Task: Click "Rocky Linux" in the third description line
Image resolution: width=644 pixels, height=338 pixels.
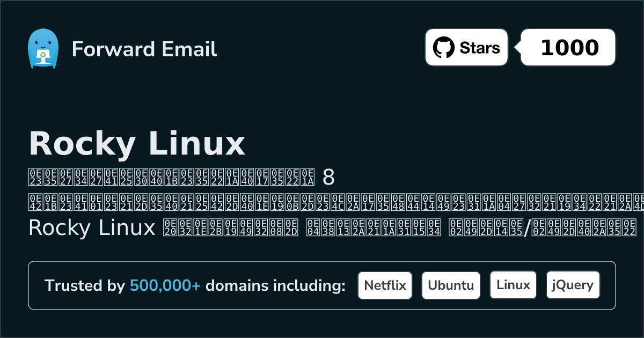Action: [x=91, y=228]
